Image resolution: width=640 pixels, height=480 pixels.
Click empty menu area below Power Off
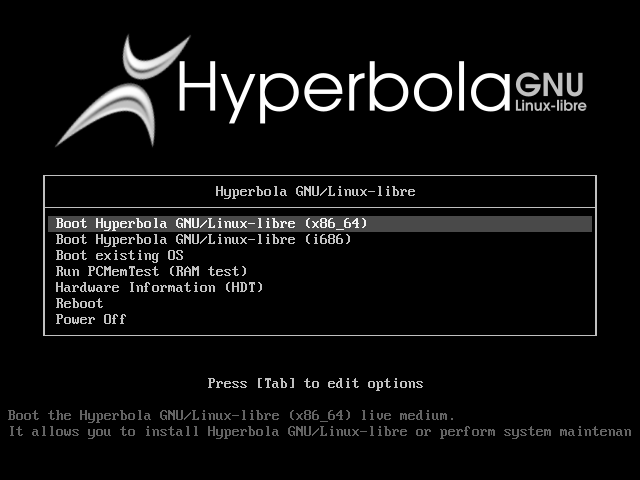coord(320,331)
